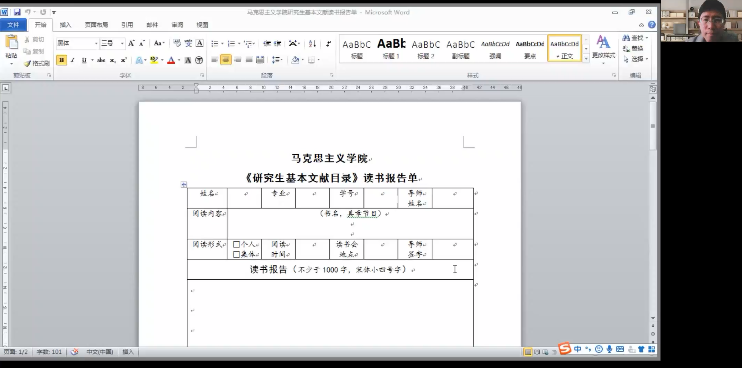Switch to the 插入 ribbon tab

tap(65, 25)
